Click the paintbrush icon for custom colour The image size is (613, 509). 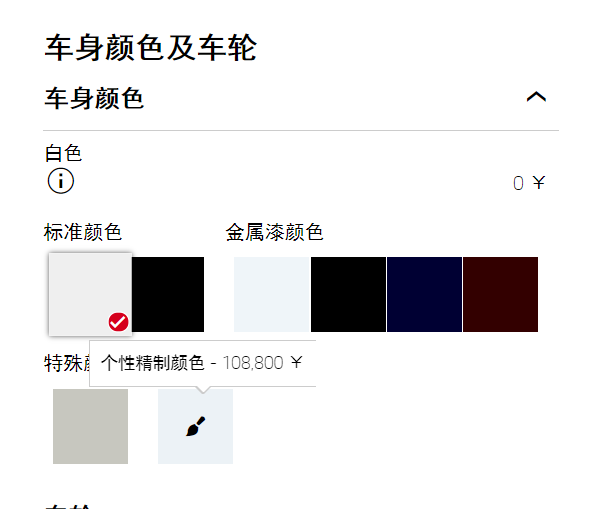tap(195, 426)
